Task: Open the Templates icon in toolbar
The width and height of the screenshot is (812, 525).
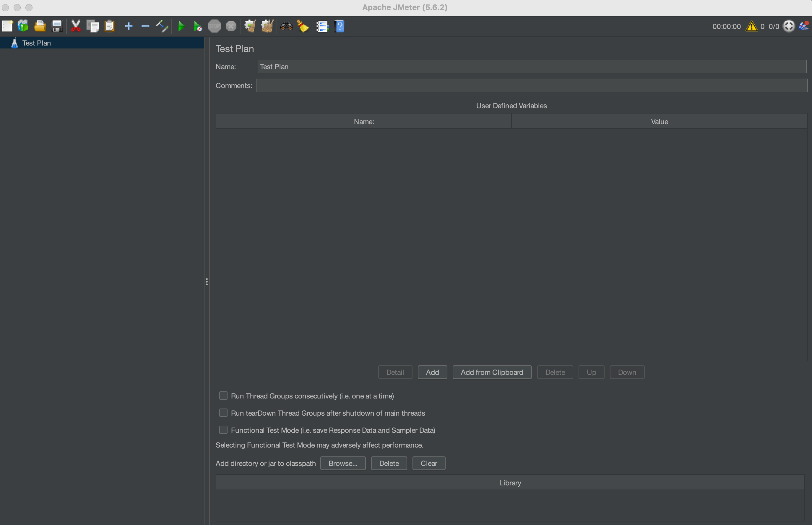Action: coord(23,26)
